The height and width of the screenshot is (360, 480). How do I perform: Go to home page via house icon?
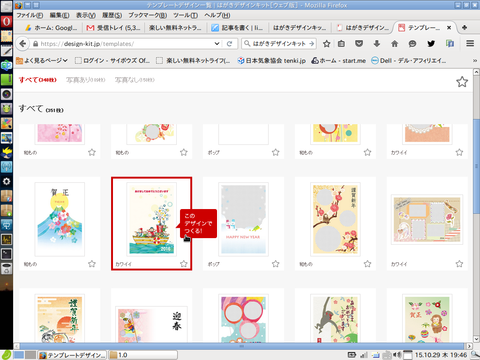pyautogui.click(x=395, y=44)
